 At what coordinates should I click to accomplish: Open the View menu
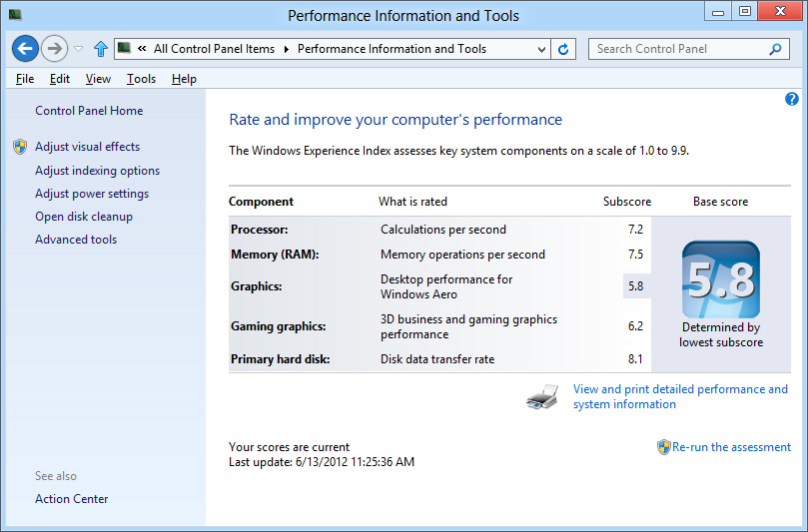click(98, 79)
